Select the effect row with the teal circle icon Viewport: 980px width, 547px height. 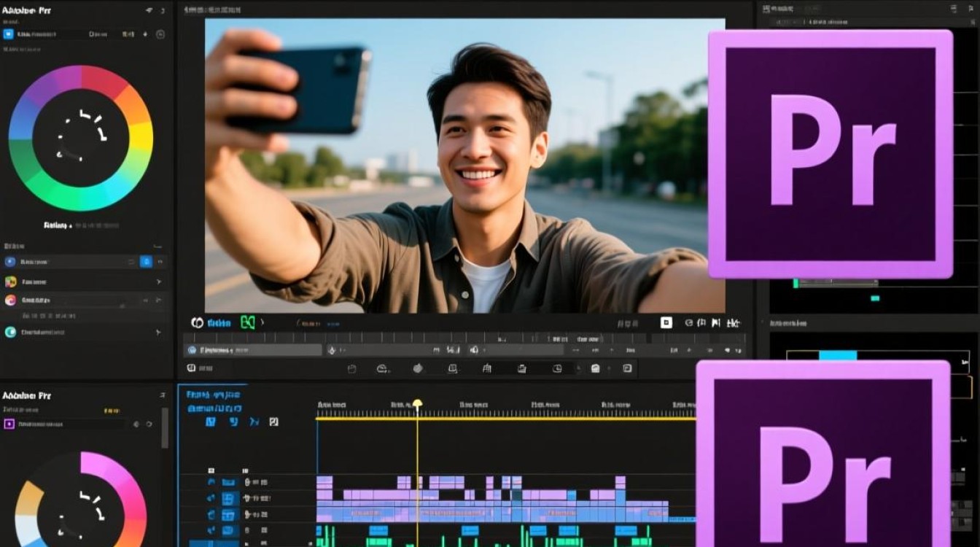85,332
